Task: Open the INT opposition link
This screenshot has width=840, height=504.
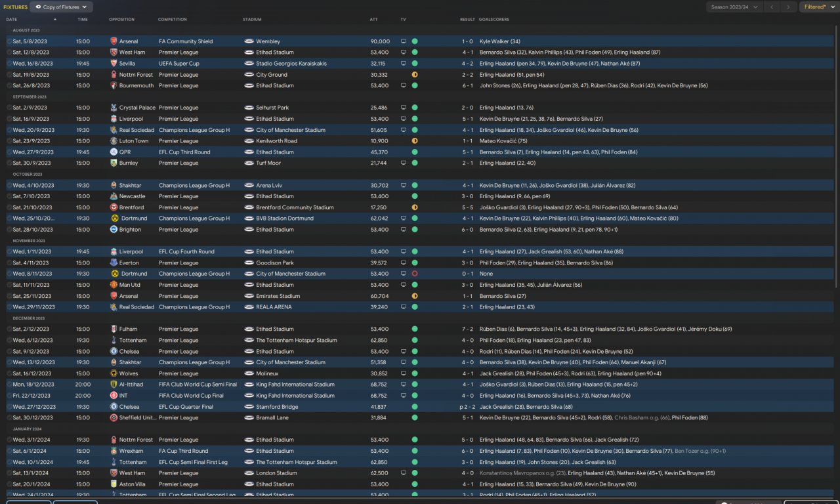Action: point(124,396)
